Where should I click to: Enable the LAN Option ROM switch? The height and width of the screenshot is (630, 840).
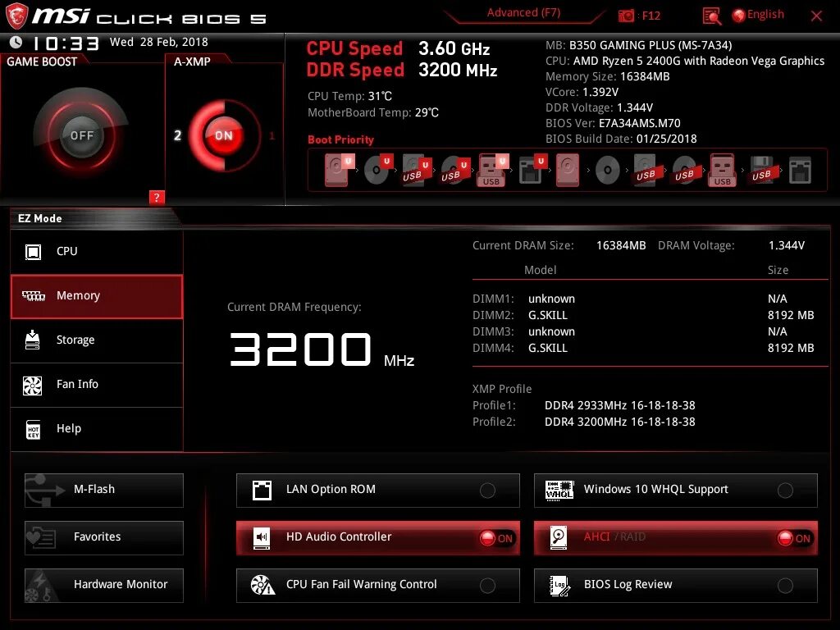click(487, 491)
